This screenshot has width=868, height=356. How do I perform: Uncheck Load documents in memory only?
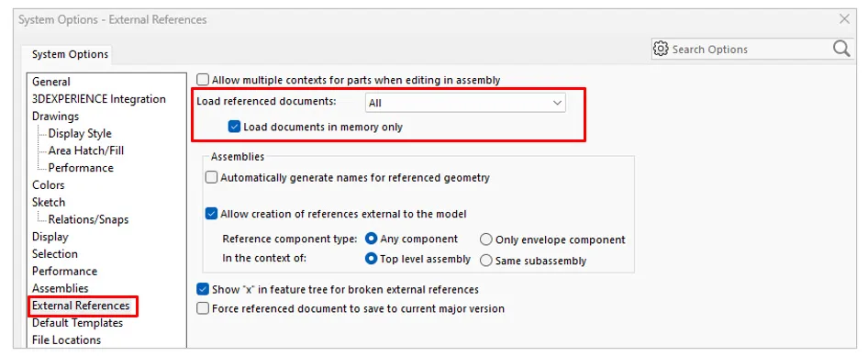(x=234, y=128)
